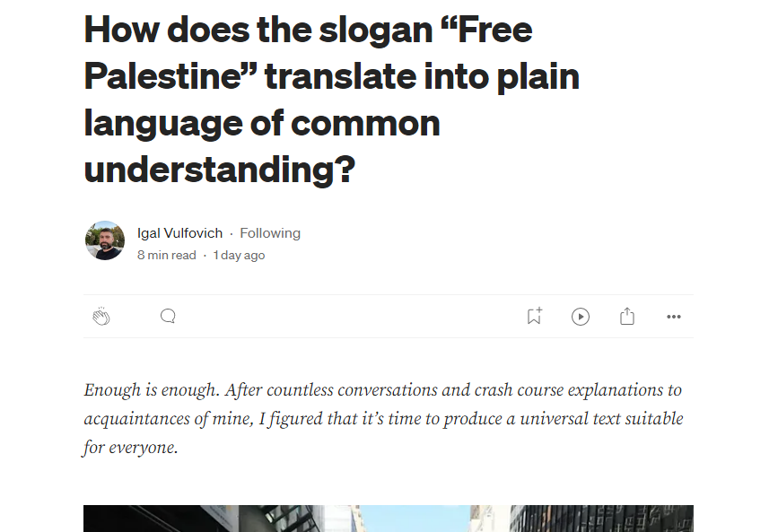This screenshot has width=778, height=532.
Task: Share this story using the share icon
Action: pos(627,316)
